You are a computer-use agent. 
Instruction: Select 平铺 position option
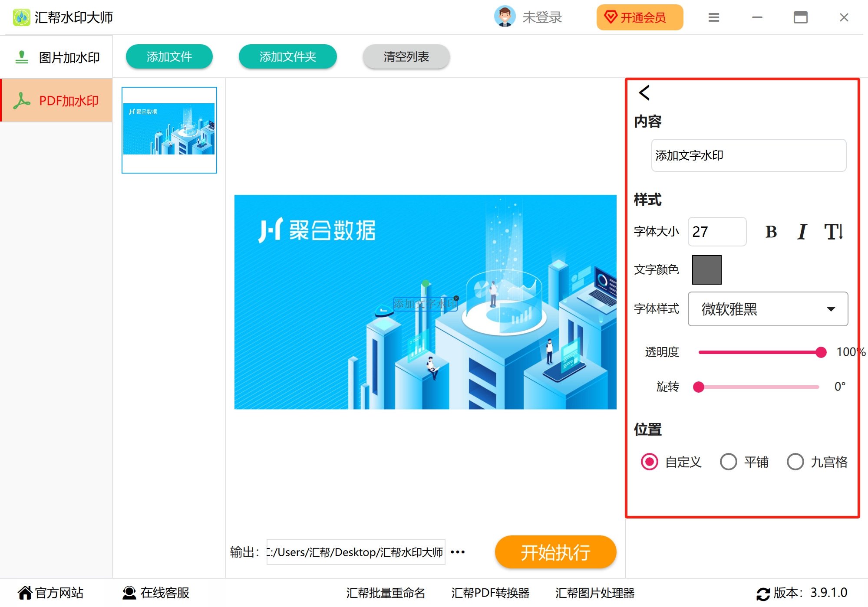coord(744,462)
